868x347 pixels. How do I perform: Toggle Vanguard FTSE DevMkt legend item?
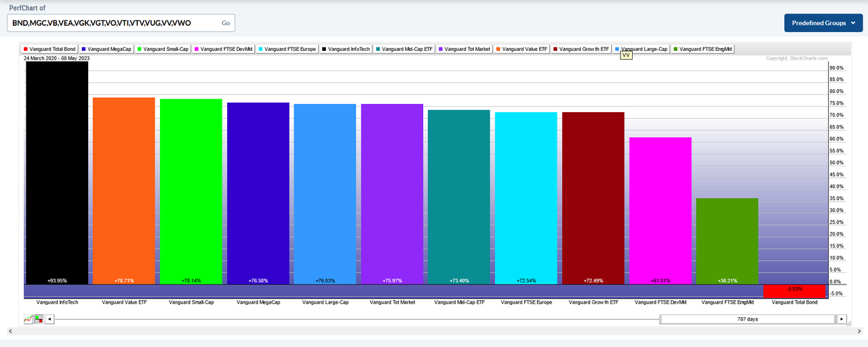224,49
